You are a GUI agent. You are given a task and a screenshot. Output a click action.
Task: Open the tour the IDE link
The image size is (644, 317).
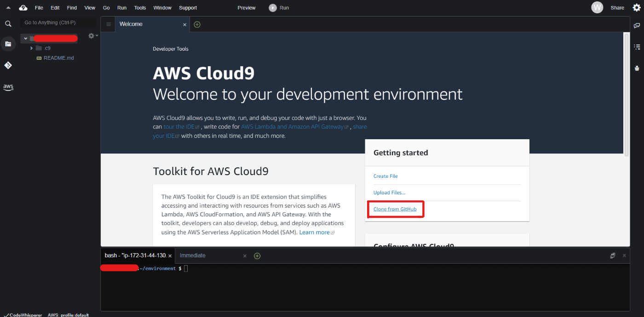pyautogui.click(x=182, y=127)
